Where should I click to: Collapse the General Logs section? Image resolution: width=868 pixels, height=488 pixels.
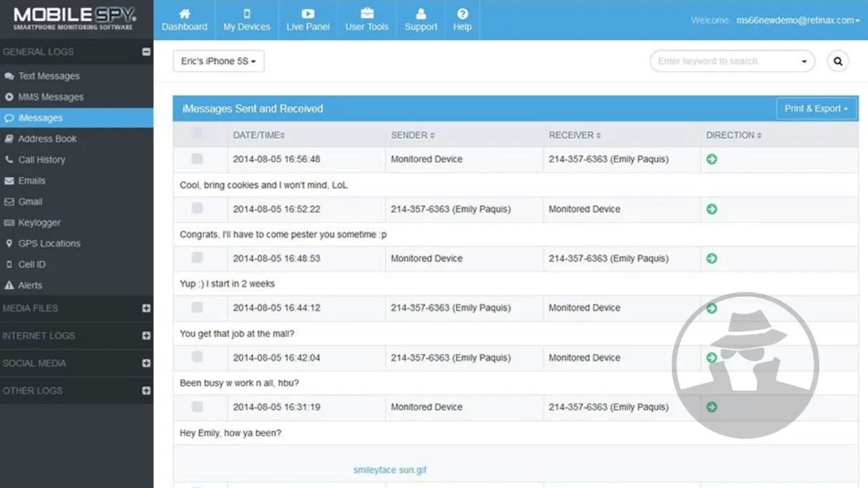(x=146, y=52)
